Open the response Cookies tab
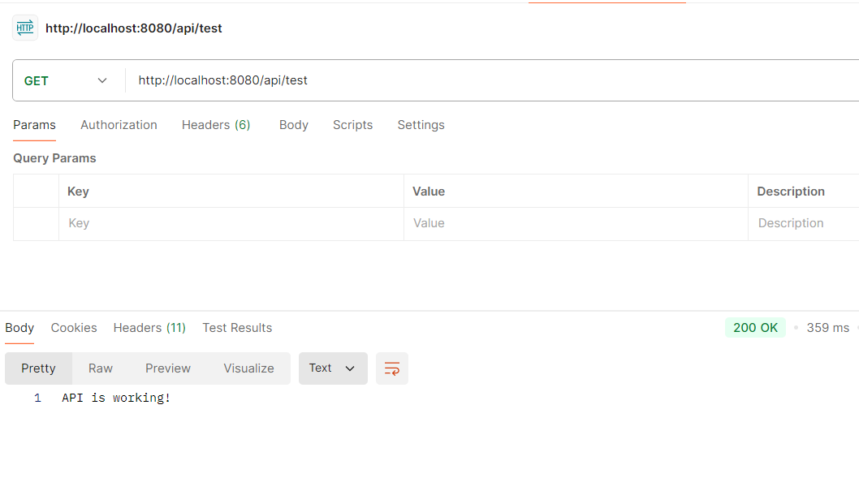Screen dimensions: 859x504 click(74, 328)
